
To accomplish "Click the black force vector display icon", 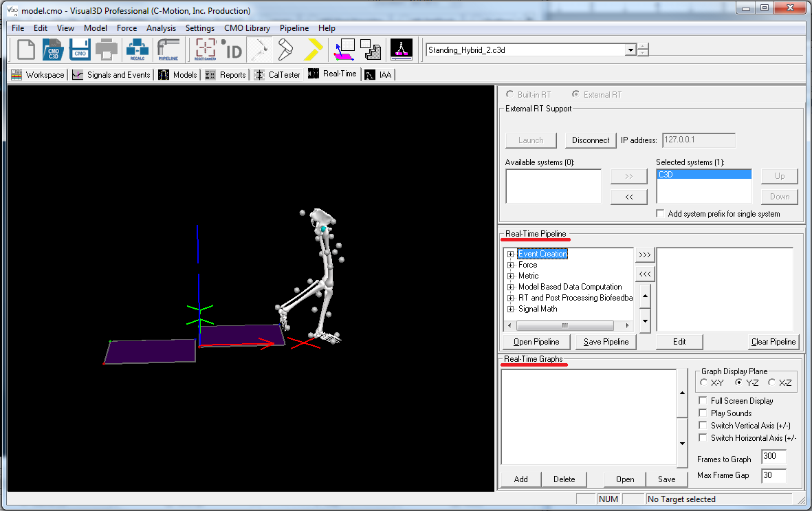I will pos(402,50).
